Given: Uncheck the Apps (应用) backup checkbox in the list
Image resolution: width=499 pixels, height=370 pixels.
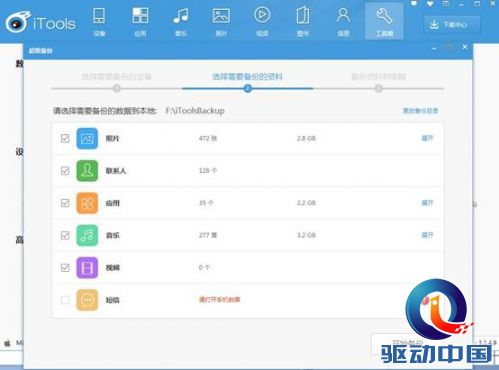Looking at the screenshot, I should (65, 203).
